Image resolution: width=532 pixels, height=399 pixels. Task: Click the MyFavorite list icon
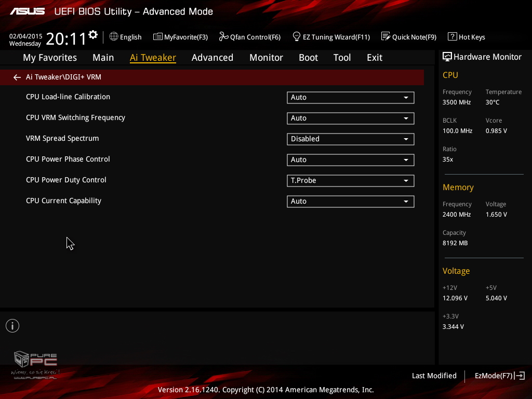pos(158,37)
